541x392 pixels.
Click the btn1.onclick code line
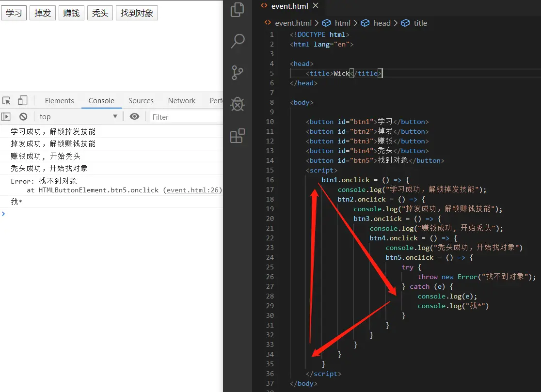[x=365, y=180]
